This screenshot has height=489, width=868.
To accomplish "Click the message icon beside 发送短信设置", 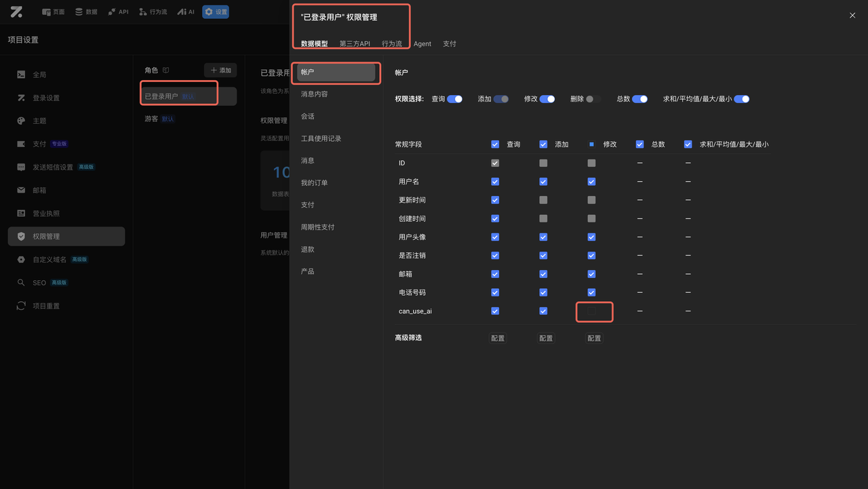I will tap(21, 167).
